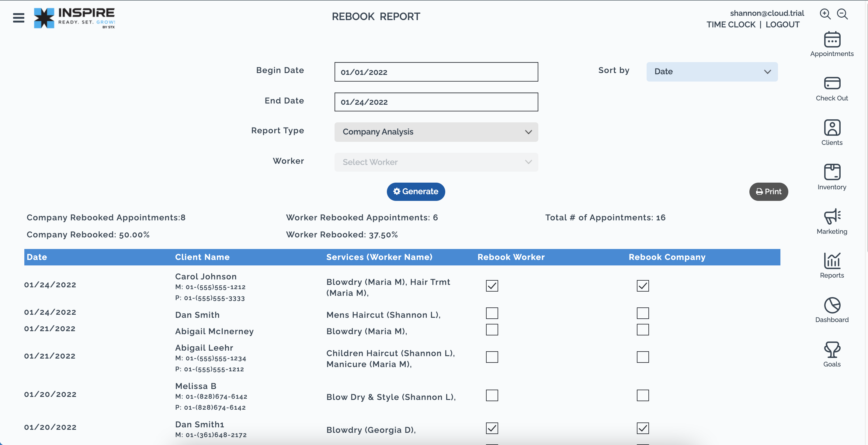The height and width of the screenshot is (445, 868).
Task: Click client name Melissa B
Action: click(196, 386)
